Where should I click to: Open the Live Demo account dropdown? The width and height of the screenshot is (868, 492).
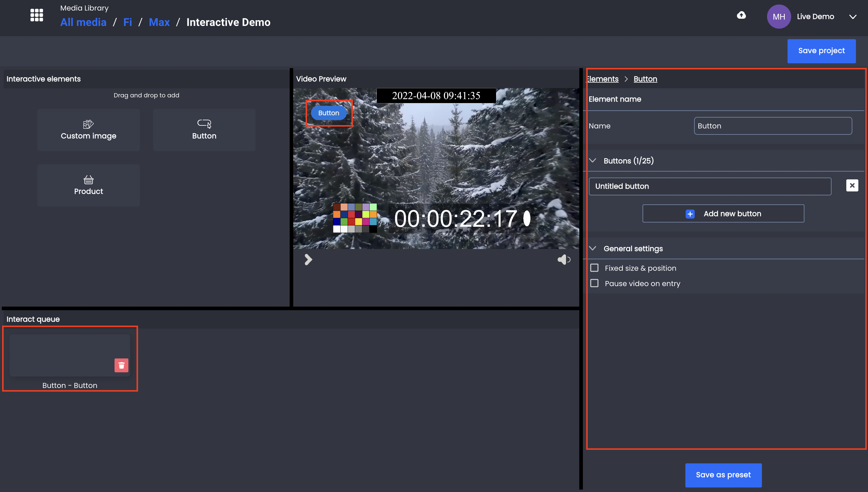coord(852,17)
